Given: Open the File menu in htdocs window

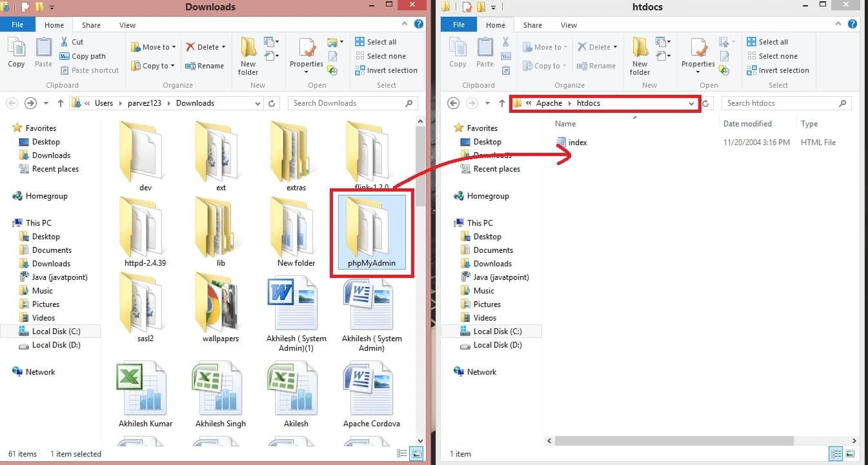Looking at the screenshot, I should (x=459, y=25).
